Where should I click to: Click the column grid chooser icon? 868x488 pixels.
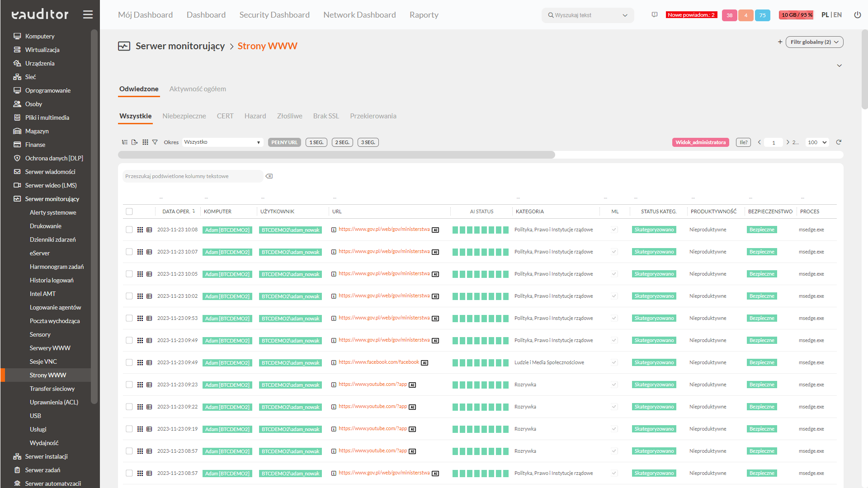[x=145, y=142]
